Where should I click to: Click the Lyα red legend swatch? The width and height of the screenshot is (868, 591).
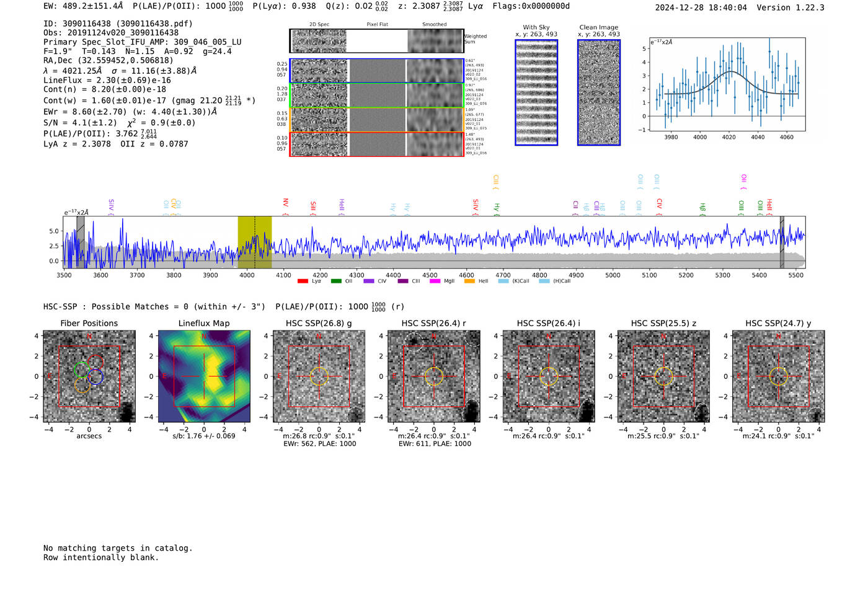point(303,281)
